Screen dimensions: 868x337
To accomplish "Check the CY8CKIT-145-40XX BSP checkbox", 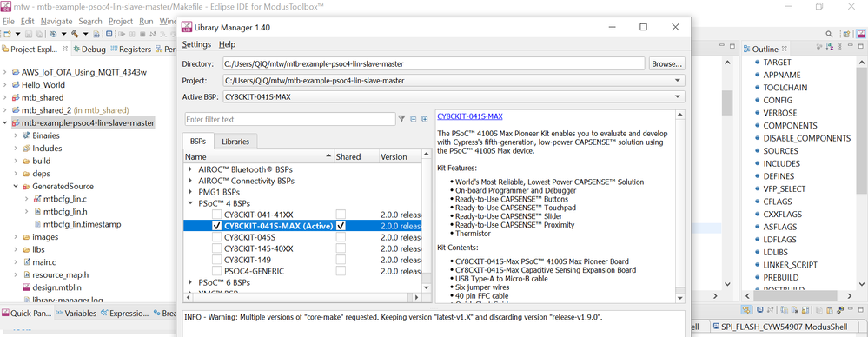I will pyautogui.click(x=217, y=248).
